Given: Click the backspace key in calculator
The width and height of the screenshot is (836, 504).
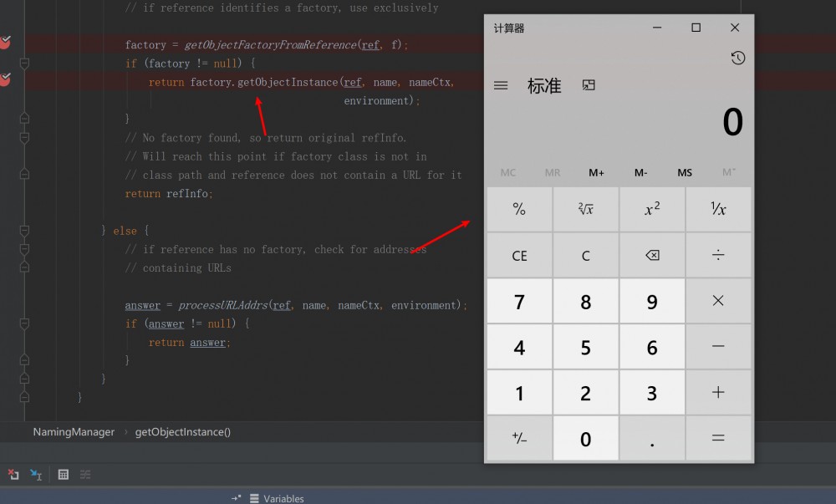Looking at the screenshot, I should [x=652, y=255].
